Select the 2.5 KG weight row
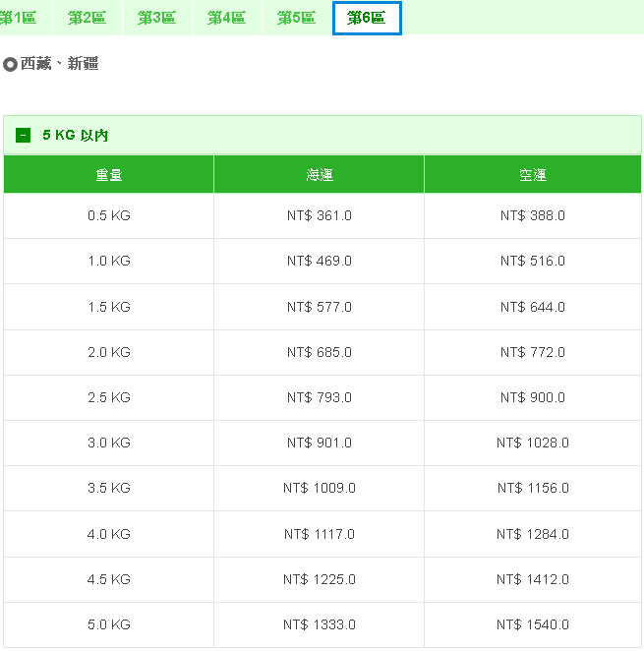Viewport: 644px width, 651px height. (x=108, y=397)
